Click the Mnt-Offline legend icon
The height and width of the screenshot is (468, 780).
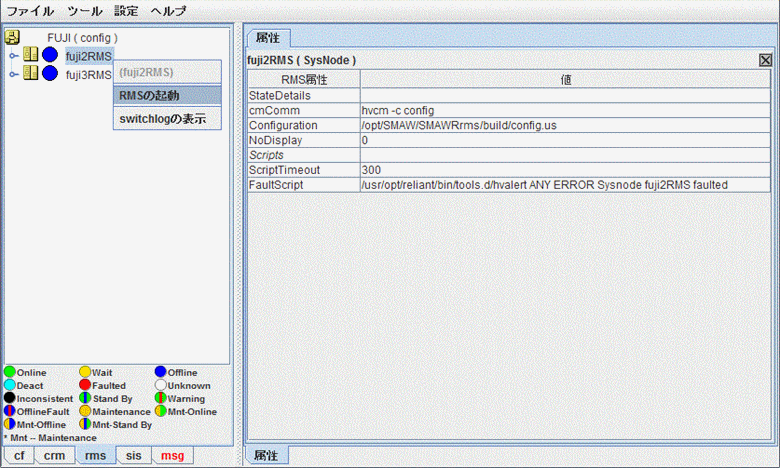click(10, 424)
